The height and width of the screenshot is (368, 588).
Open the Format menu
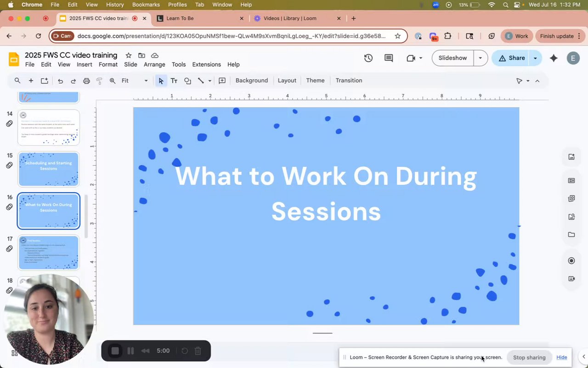108,64
